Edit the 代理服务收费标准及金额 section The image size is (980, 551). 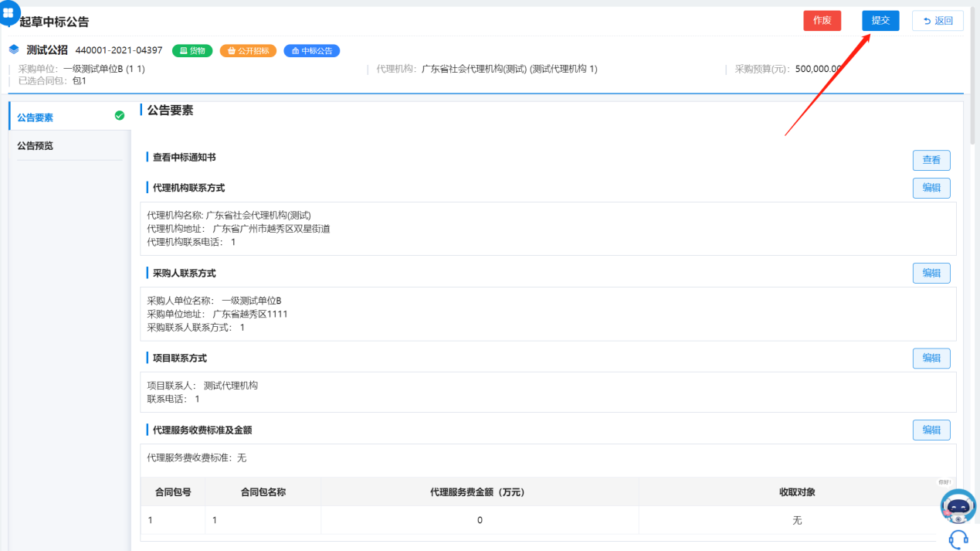click(931, 430)
